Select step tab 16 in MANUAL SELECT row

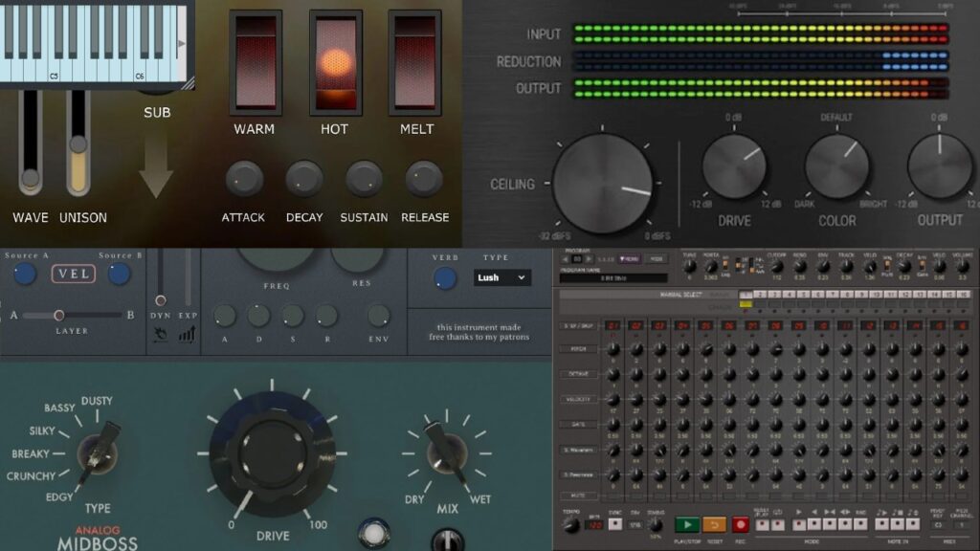pyautogui.click(x=964, y=294)
